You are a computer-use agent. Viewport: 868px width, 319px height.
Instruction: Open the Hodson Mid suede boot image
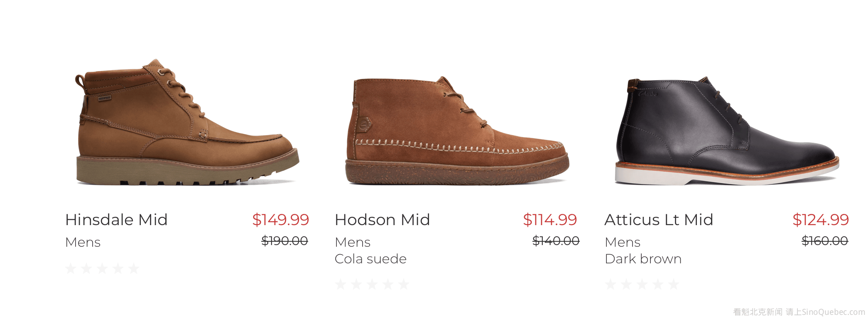click(457, 131)
